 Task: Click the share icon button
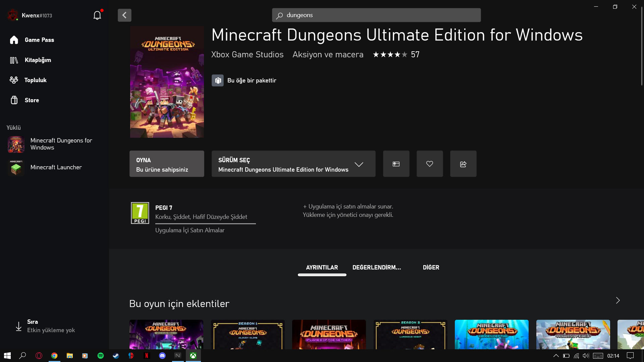pos(463,164)
